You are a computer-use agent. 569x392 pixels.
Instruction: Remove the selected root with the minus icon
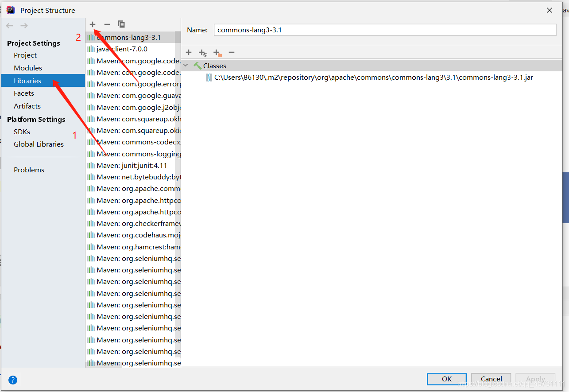[231, 52]
